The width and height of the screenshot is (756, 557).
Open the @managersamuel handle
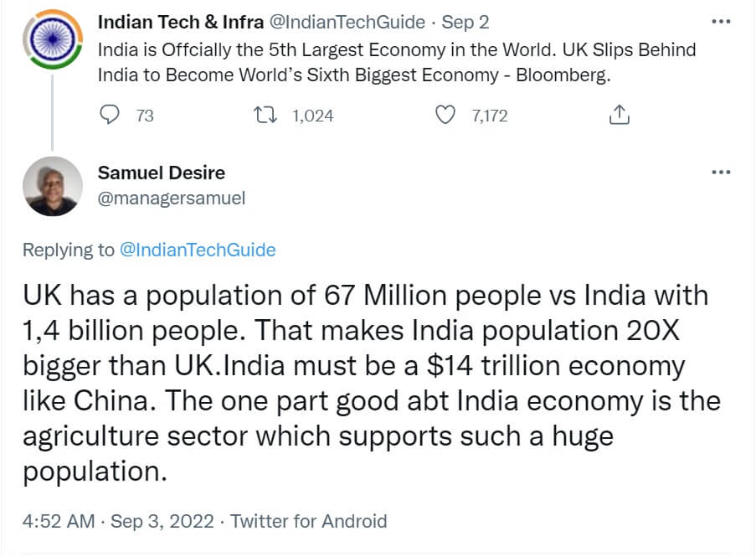point(172,198)
